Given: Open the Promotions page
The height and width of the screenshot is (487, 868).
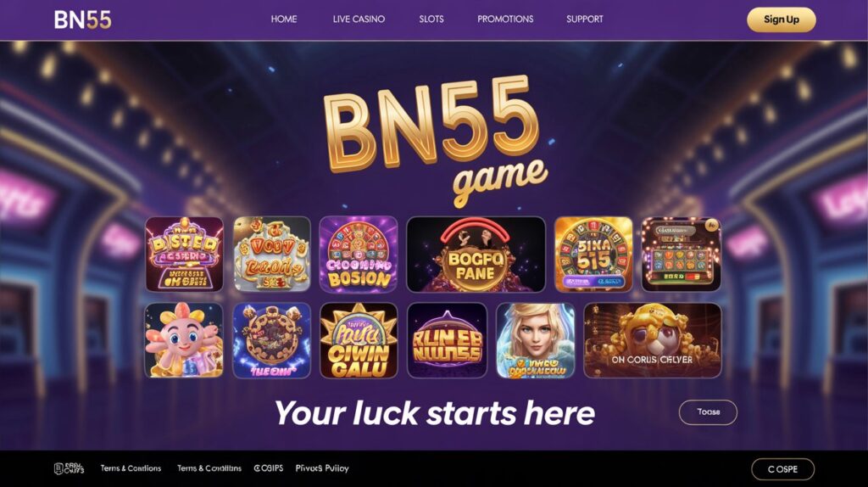Looking at the screenshot, I should point(505,19).
